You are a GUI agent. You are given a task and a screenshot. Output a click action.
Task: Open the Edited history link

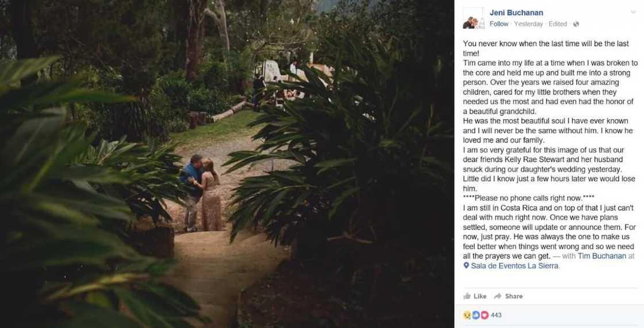point(558,24)
